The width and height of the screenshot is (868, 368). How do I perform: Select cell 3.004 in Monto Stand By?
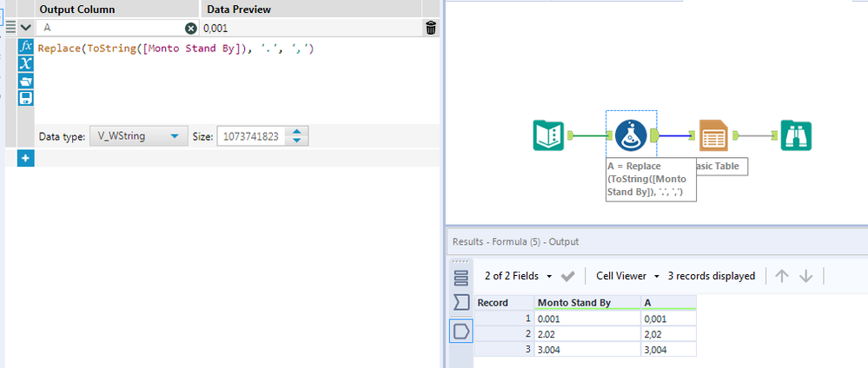coord(586,349)
